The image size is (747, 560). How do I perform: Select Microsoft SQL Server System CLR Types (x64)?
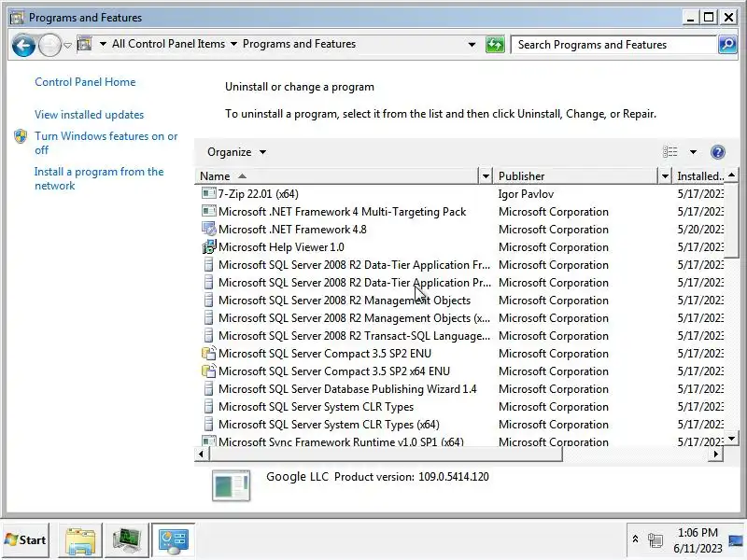[x=329, y=425]
